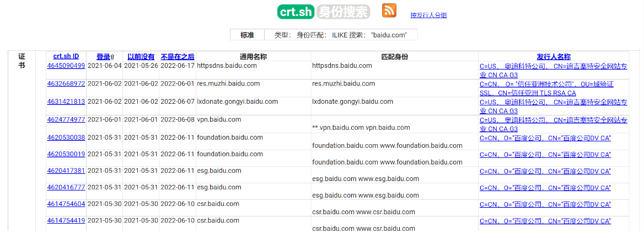Open certificate ID 4620530038
The width and height of the screenshot is (644, 238).
(x=66, y=137)
